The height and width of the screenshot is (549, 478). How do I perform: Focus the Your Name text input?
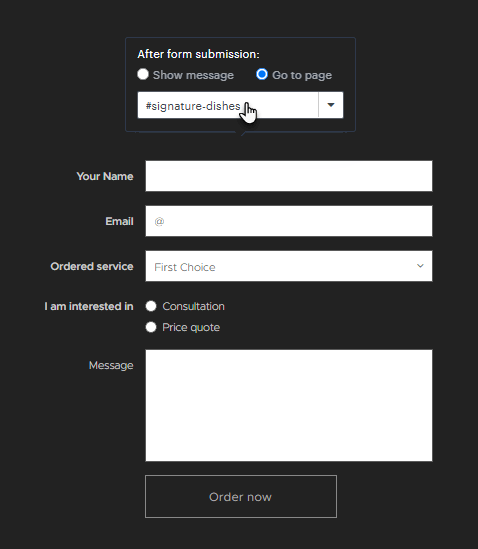pos(289,176)
